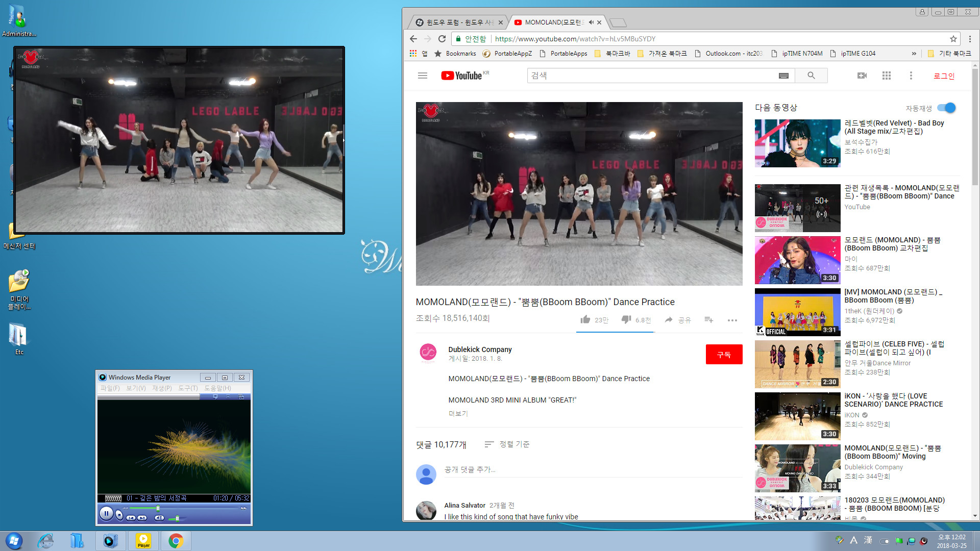
Task: Click the YouTube search magnifier button
Action: pyautogui.click(x=811, y=76)
